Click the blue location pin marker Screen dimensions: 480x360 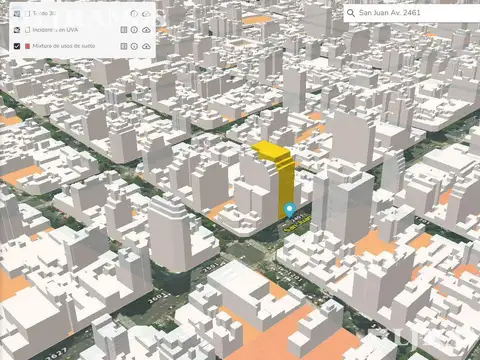(x=289, y=210)
